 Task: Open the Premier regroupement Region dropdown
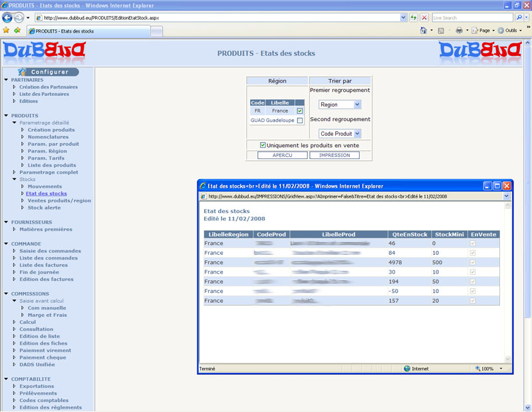(x=339, y=104)
